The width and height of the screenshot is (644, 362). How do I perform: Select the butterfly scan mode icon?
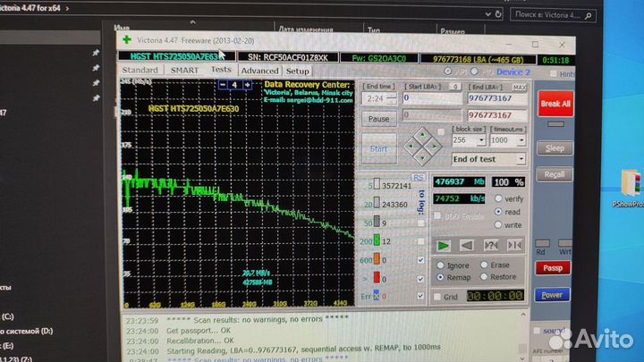(x=514, y=244)
